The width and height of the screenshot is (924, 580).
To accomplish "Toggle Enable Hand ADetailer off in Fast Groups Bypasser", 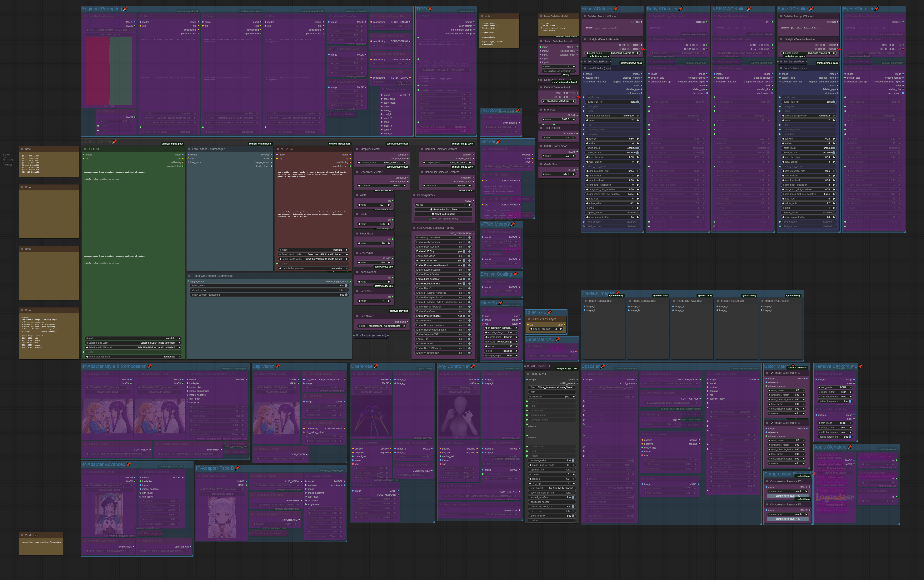I will coord(464,283).
